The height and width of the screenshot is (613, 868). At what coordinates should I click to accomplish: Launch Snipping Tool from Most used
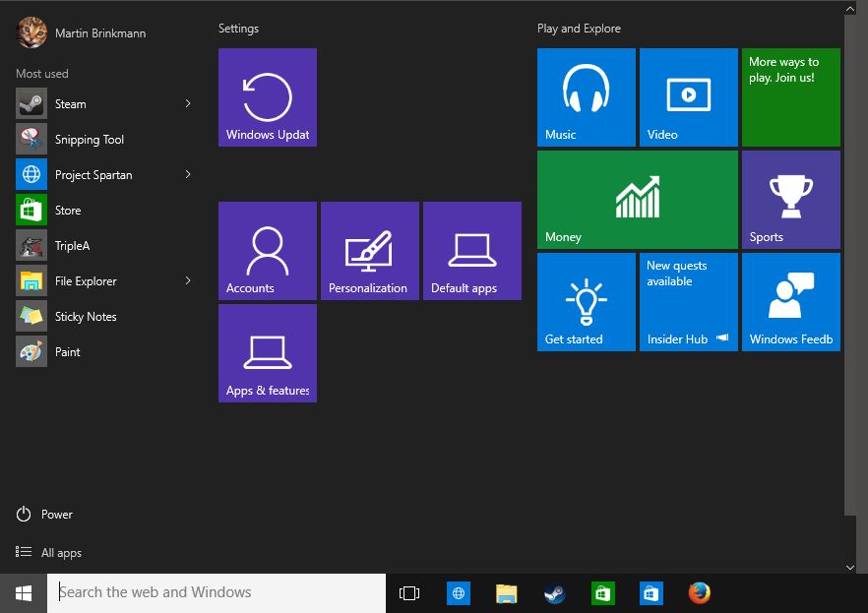105,139
